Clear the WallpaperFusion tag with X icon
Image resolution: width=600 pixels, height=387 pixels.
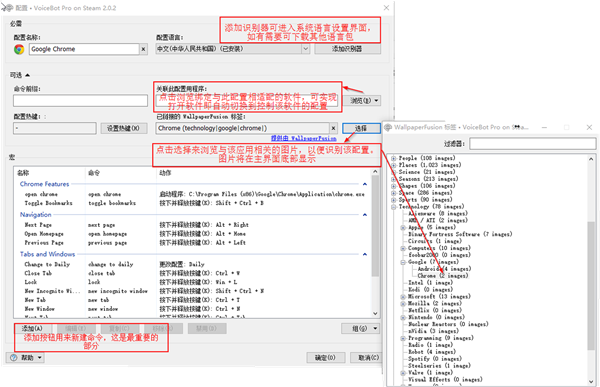(x=334, y=128)
